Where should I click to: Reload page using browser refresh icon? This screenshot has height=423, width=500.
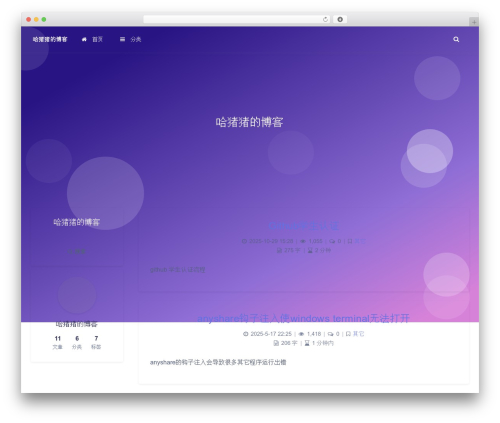325,20
